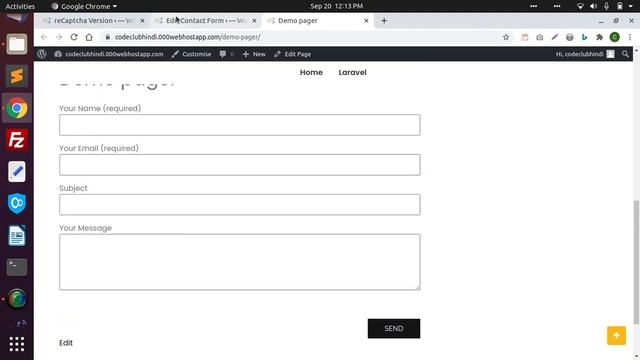This screenshot has height=360, width=640.
Task: Open the clock and calendar panel
Action: coord(336,6)
